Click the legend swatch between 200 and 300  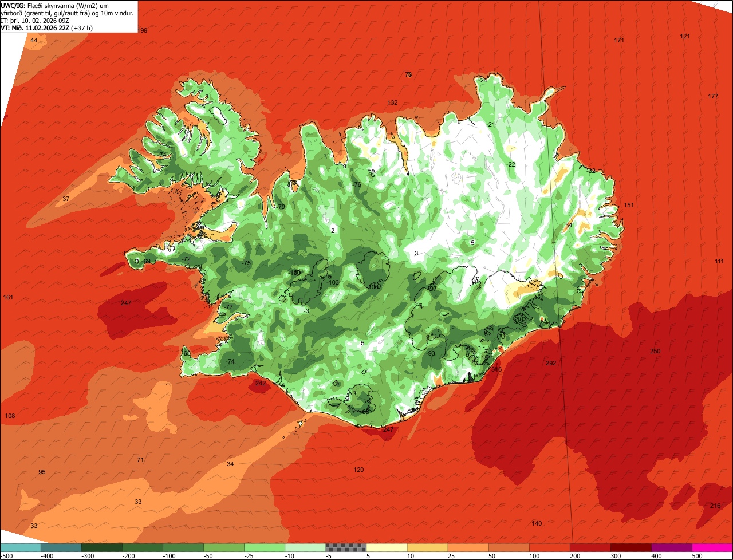(x=590, y=547)
